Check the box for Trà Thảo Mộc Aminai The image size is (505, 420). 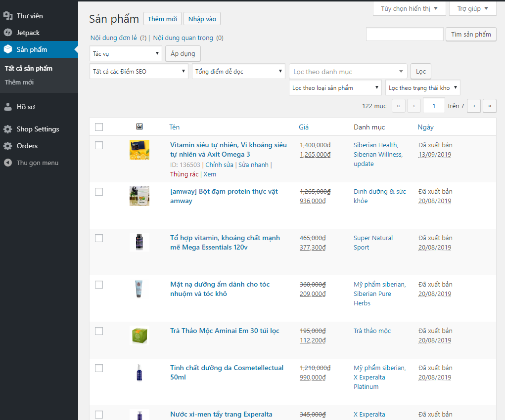(x=99, y=331)
